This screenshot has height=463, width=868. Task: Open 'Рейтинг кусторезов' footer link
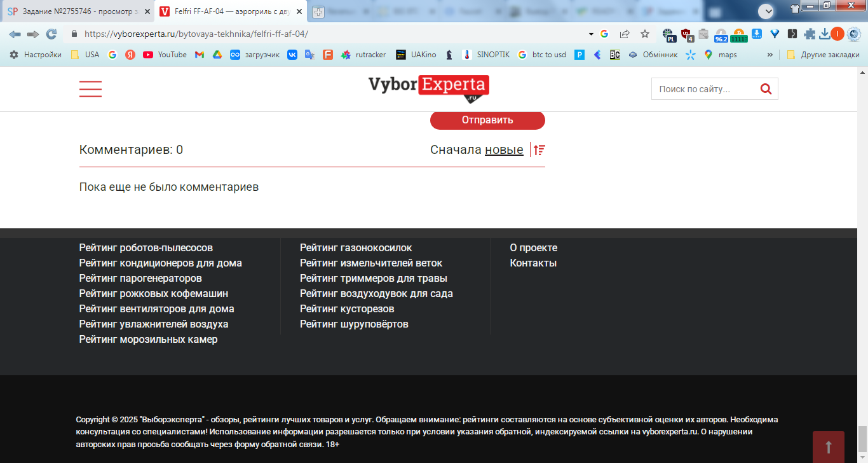click(x=347, y=309)
